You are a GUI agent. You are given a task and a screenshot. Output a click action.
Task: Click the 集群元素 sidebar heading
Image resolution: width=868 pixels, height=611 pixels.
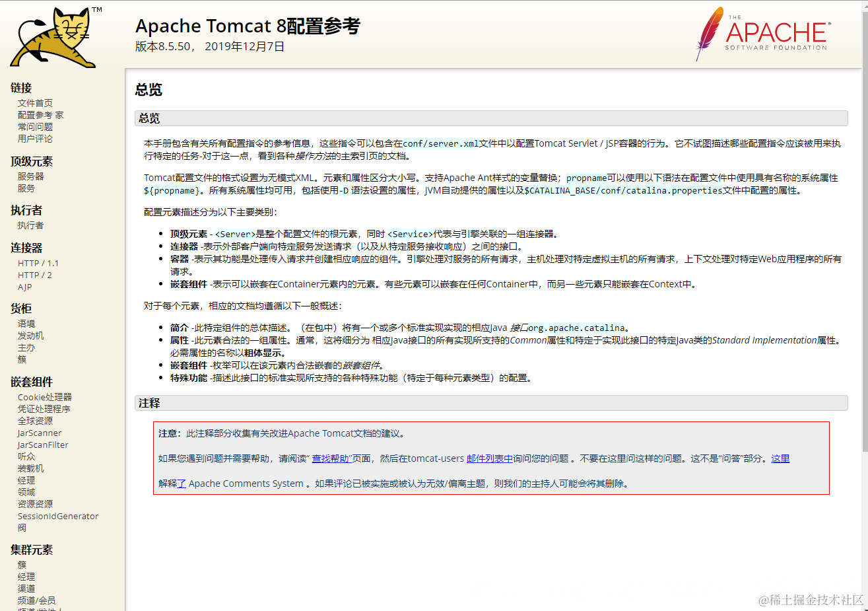click(32, 550)
